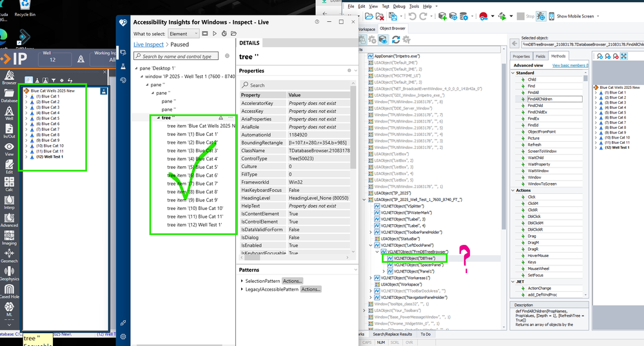The image size is (644, 346).
Task: Click the Recycle Bin desktop icon
Action: pyautogui.click(x=24, y=7)
